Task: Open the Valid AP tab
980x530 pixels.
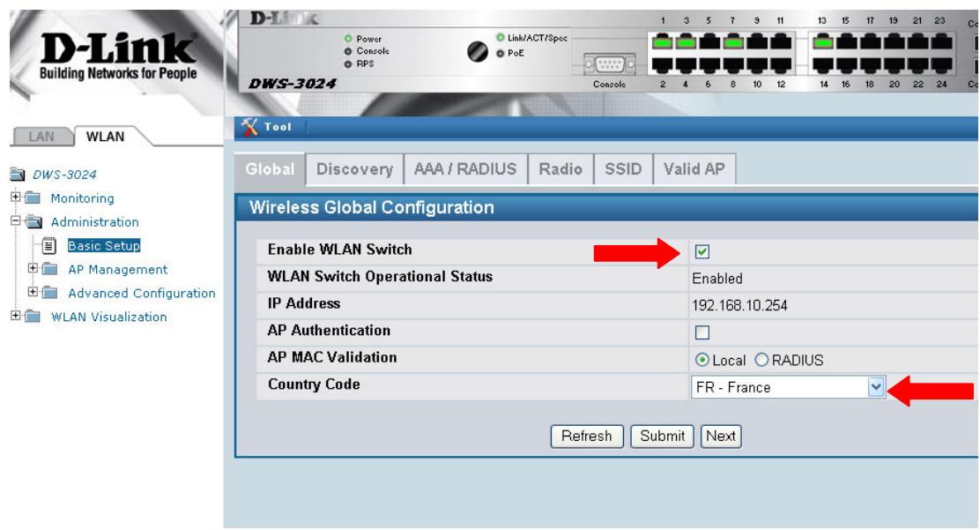Action: point(694,169)
